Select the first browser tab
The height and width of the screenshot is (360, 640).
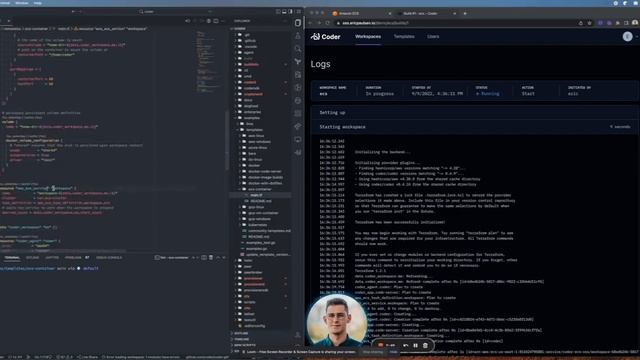pyautogui.click(x=361, y=13)
